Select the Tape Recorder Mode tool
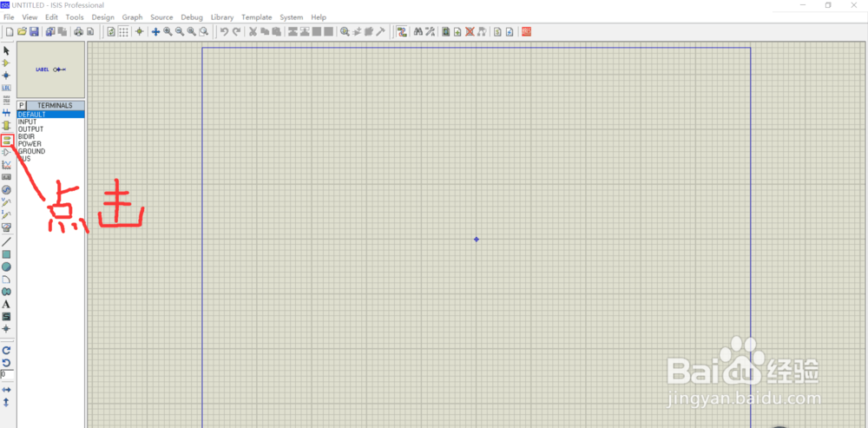Image resolution: width=868 pixels, height=428 pixels. click(7, 177)
